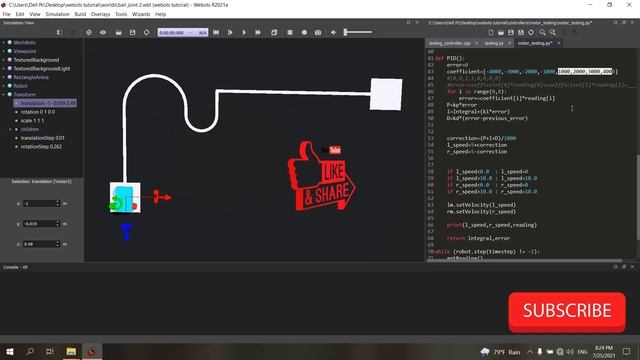Collapse the Transform node
This screenshot has height=360, width=640.
pos(4,94)
